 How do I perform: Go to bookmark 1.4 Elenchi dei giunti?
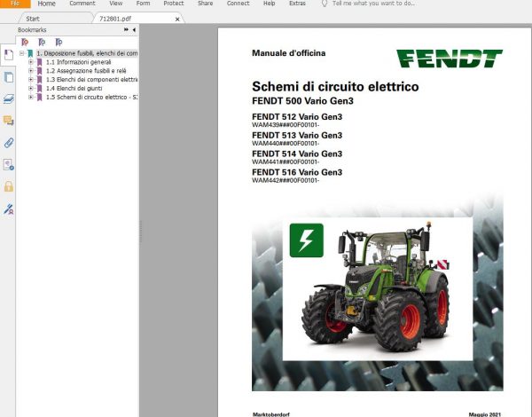point(74,89)
